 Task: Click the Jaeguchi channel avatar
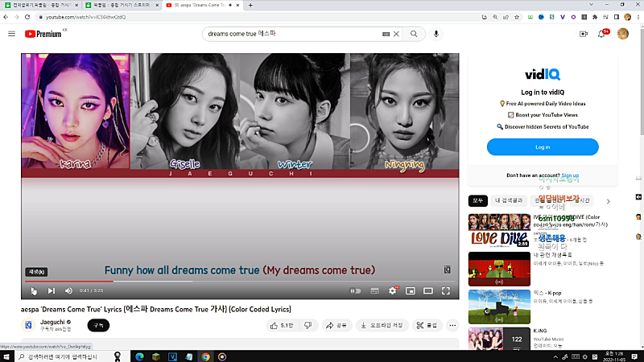click(28, 325)
